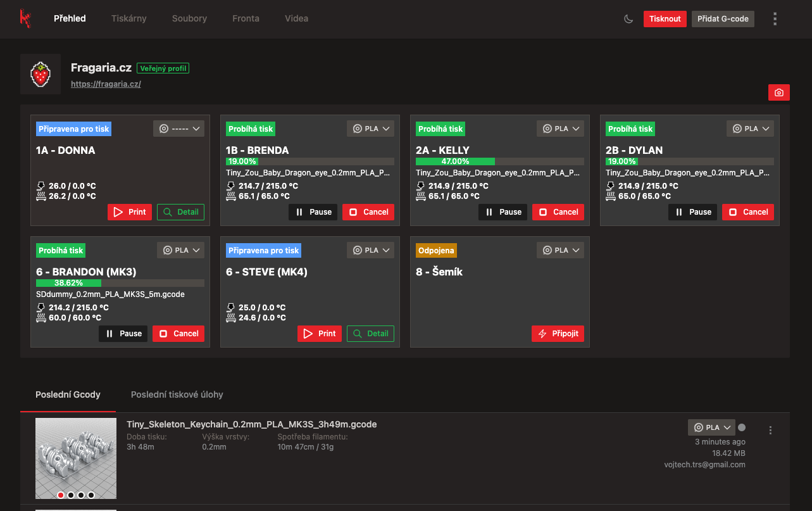Click the Prusa Connect logo icon
This screenshot has height=511, width=812.
click(x=25, y=18)
